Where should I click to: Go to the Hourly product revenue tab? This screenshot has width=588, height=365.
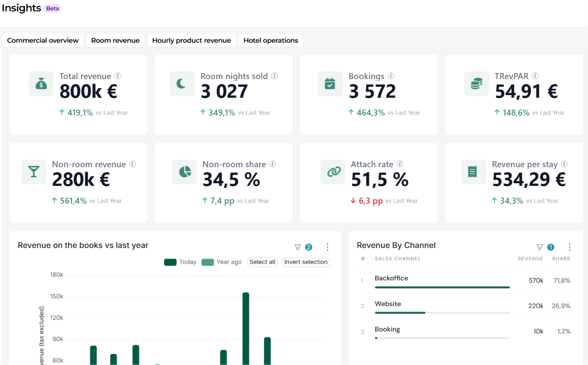(192, 41)
